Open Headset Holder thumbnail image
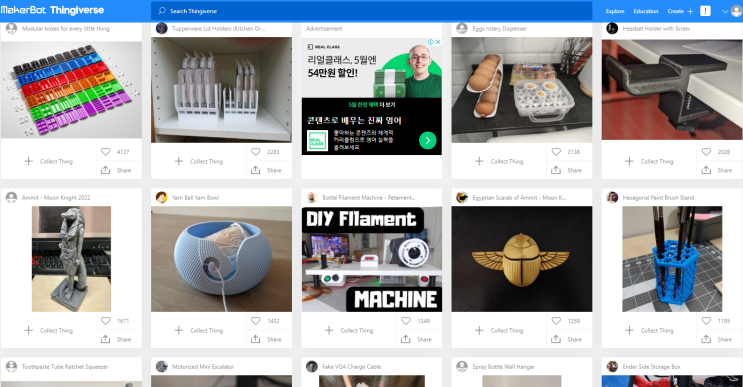The image size is (743, 387). click(x=672, y=90)
